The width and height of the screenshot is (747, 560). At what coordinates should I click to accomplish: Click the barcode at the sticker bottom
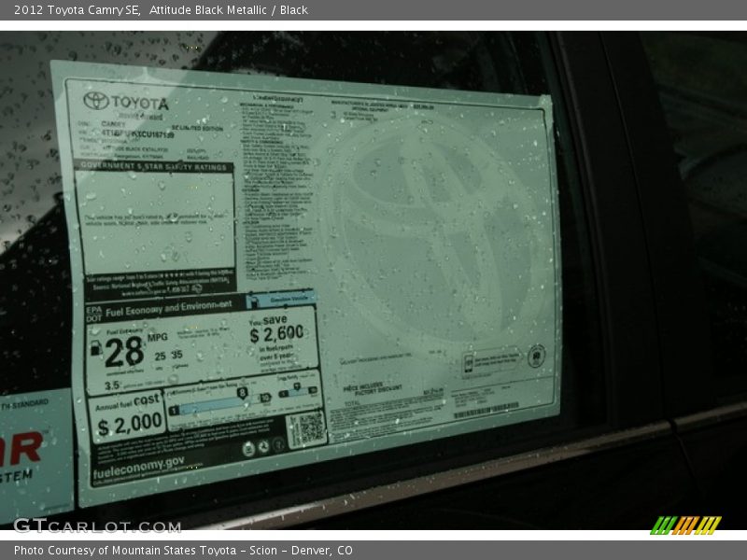coord(486,411)
